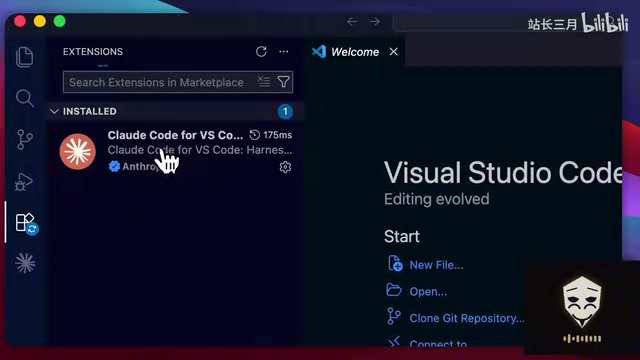640x360 pixels.
Task: Select the Claude Code for VS Code extension
Action: pos(176,151)
